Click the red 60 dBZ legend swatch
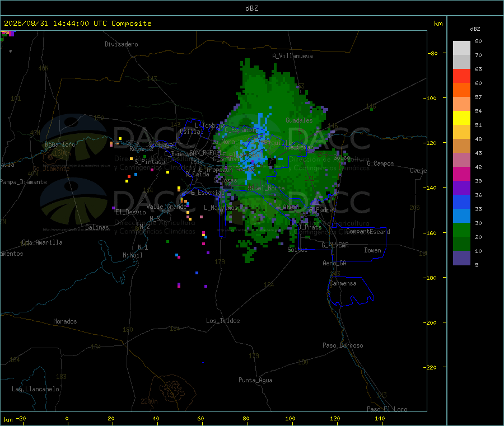The height and width of the screenshot is (426, 504). (x=461, y=76)
